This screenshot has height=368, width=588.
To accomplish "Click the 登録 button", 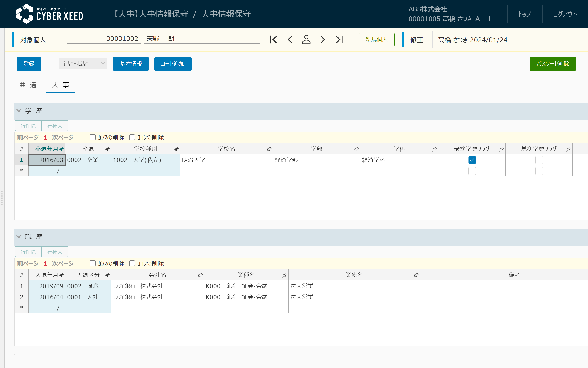I will 29,64.
